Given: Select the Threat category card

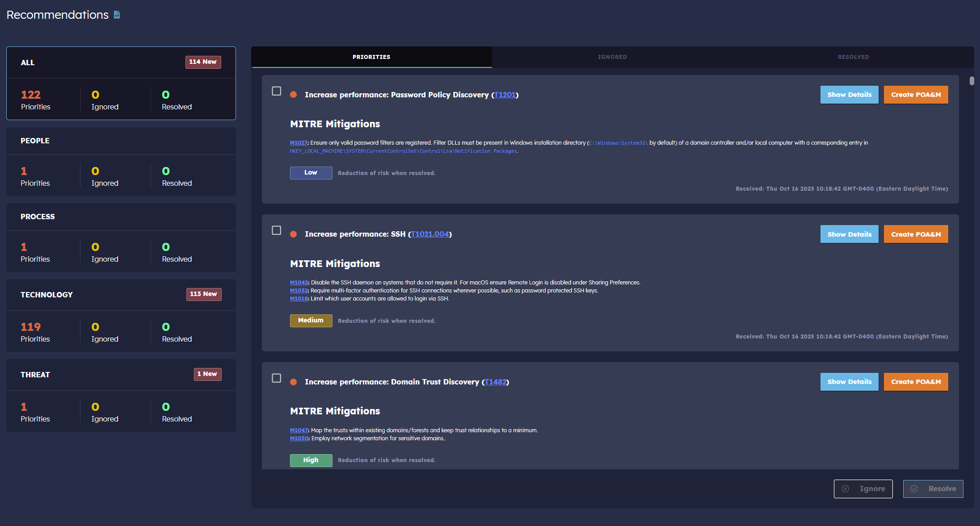Looking at the screenshot, I should coord(121,395).
